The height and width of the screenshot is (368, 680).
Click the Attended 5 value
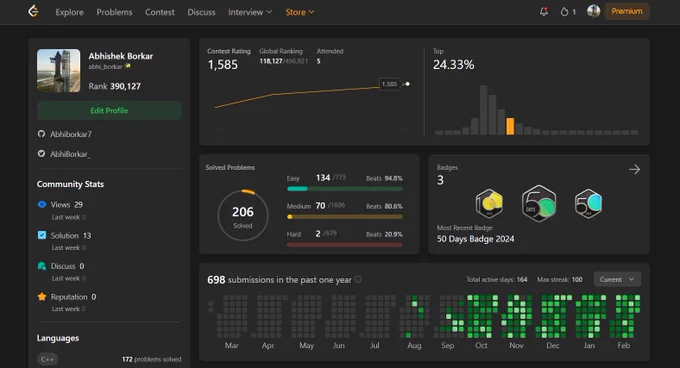click(x=318, y=61)
